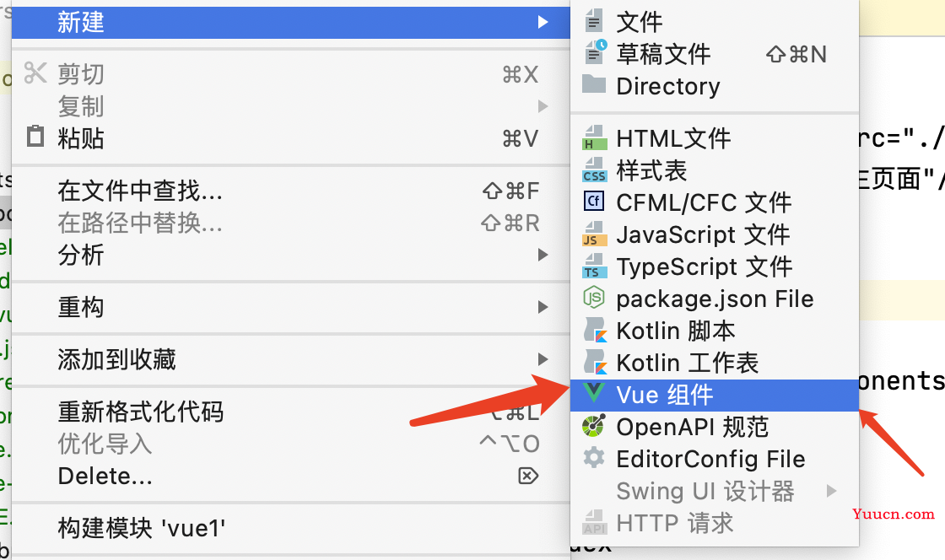Create a new EditorConfig File

coord(715,459)
